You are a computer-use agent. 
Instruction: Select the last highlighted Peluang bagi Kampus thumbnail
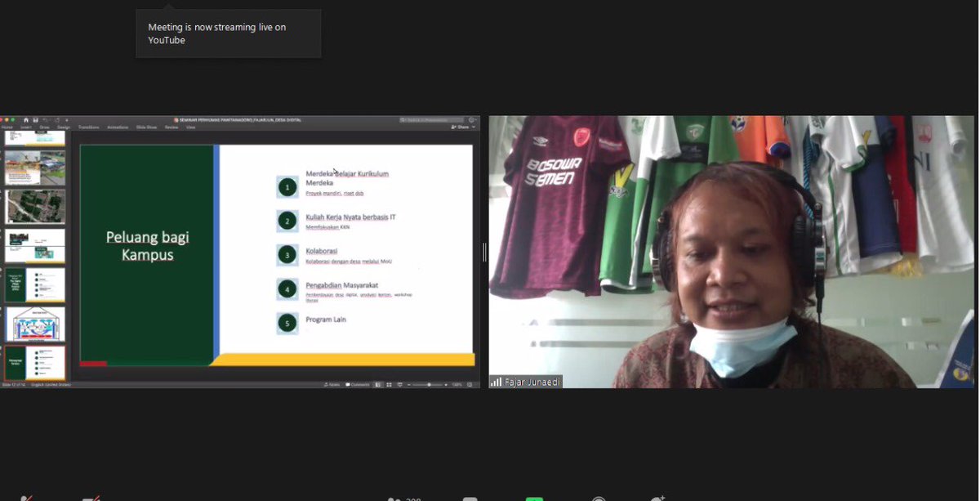[x=35, y=362]
